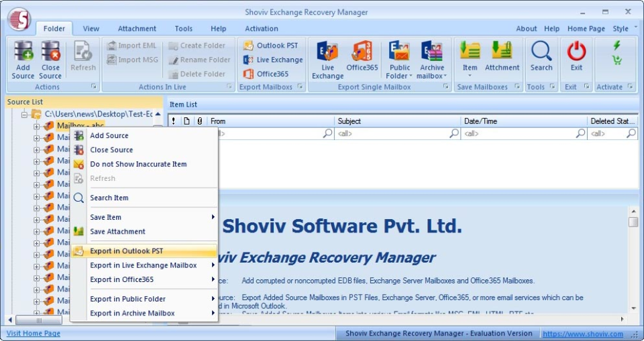Click the green shopping cart icon
Image resolution: width=644 pixels, height=341 pixels.
[x=616, y=60]
